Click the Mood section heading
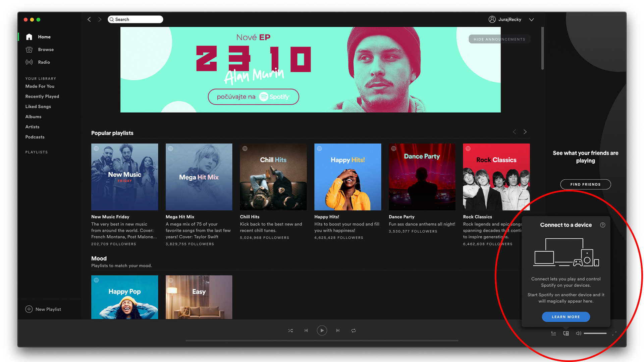The image size is (644, 362). point(99,258)
